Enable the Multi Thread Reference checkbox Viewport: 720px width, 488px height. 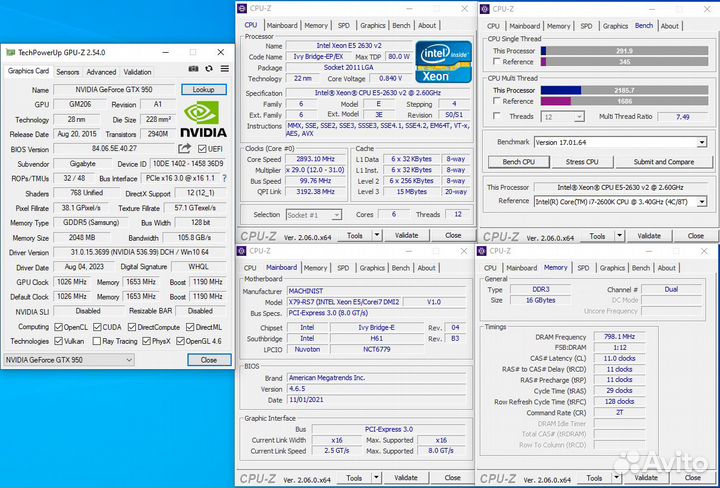(496, 101)
